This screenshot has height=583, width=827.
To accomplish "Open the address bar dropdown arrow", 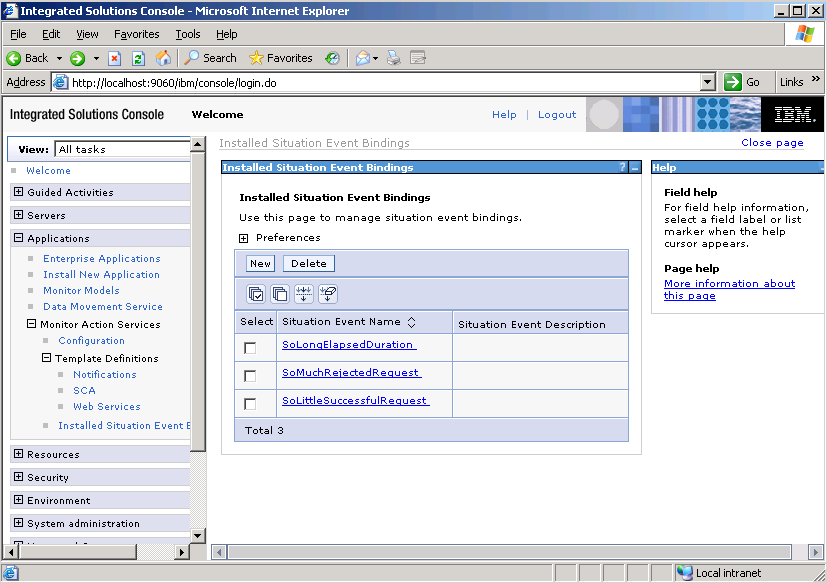I will (x=708, y=82).
